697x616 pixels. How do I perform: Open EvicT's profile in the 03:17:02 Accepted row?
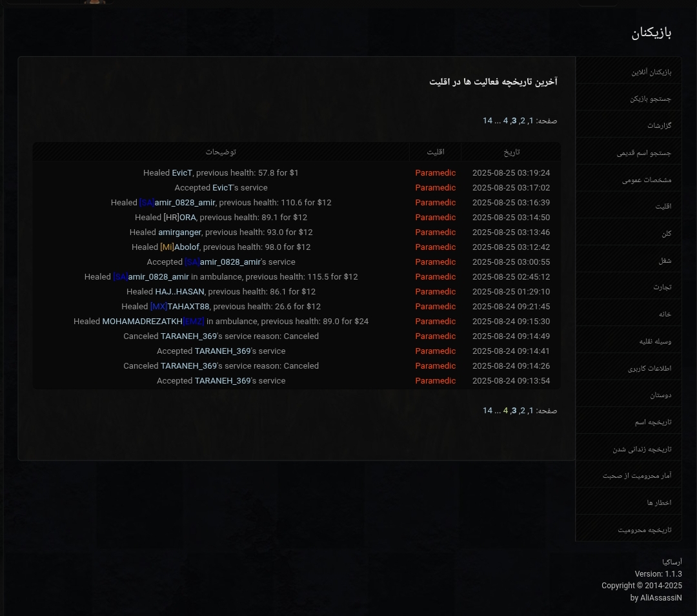coord(223,188)
